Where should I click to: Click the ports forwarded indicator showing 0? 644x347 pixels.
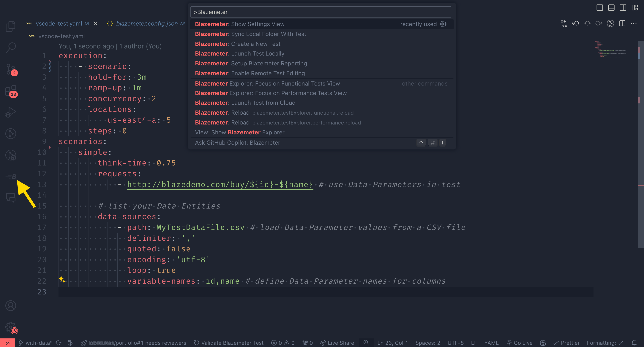[x=307, y=343]
